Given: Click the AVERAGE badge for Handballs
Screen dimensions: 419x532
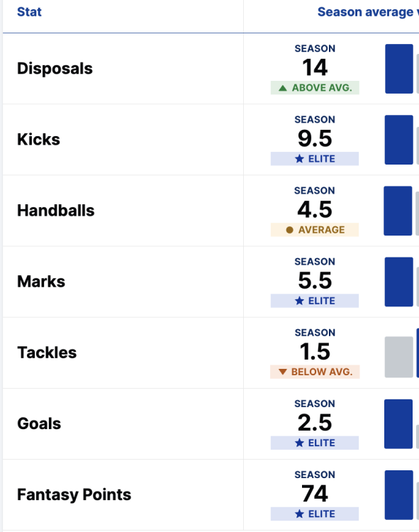Looking at the screenshot, I should coord(315,230).
